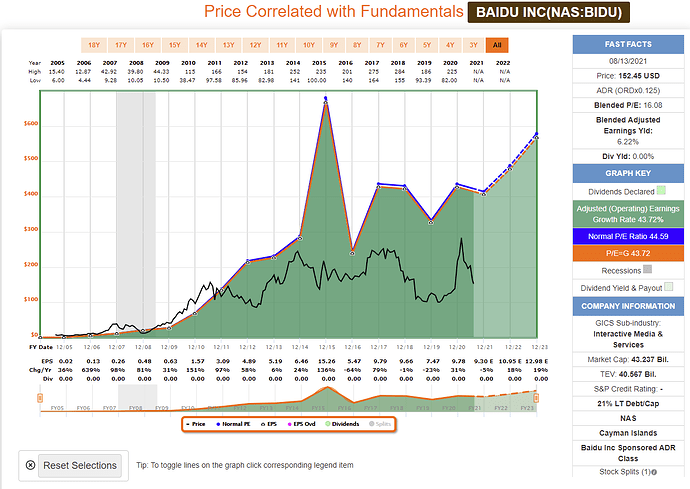
Task: Select the 17Y time range tab
Action: pyautogui.click(x=121, y=45)
